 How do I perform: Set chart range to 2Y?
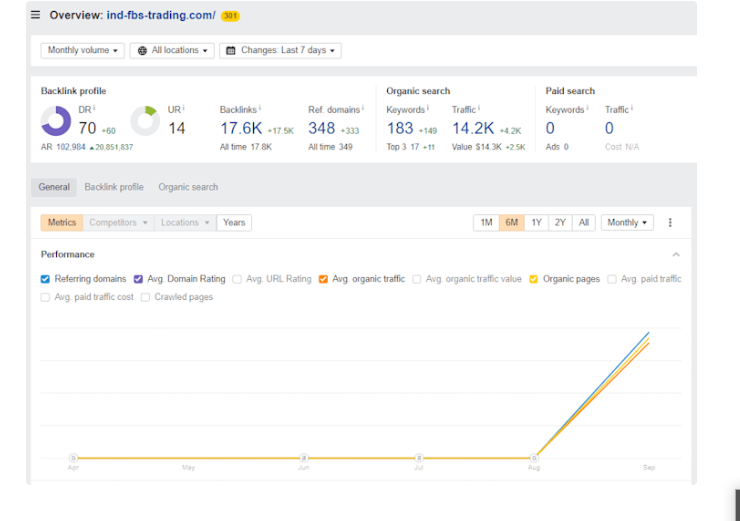(x=560, y=223)
